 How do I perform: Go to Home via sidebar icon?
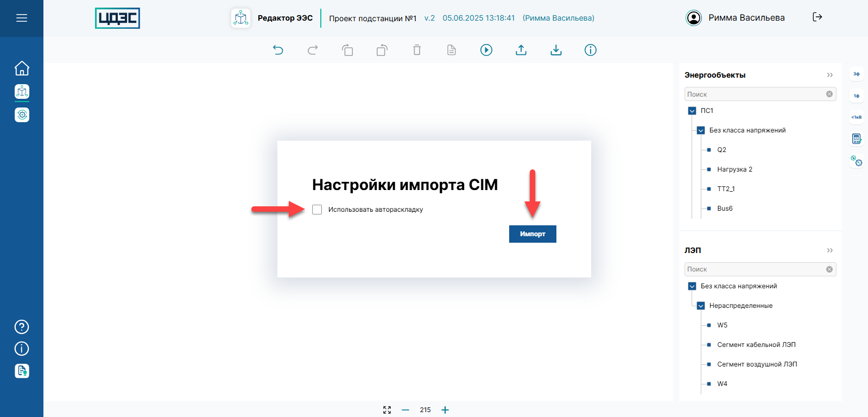[22, 68]
